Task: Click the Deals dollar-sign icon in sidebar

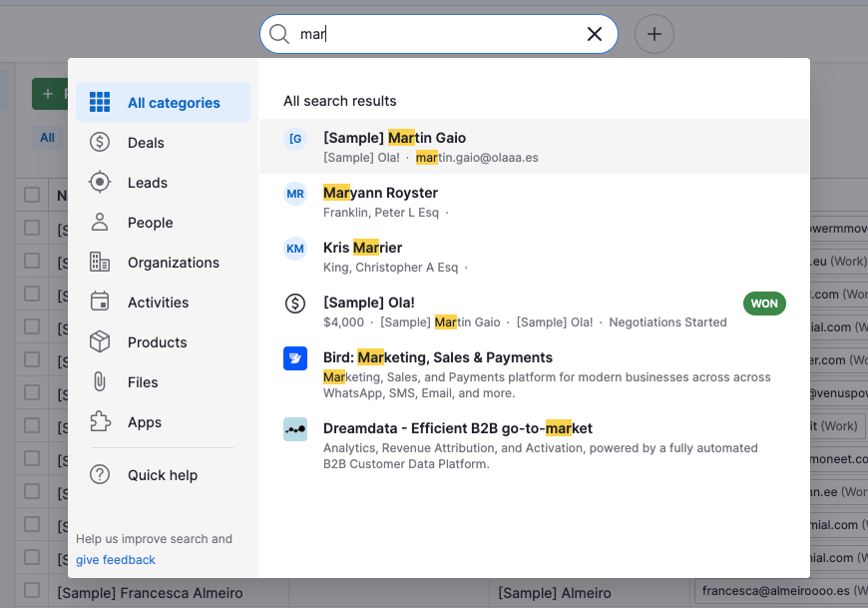Action: pyautogui.click(x=100, y=143)
